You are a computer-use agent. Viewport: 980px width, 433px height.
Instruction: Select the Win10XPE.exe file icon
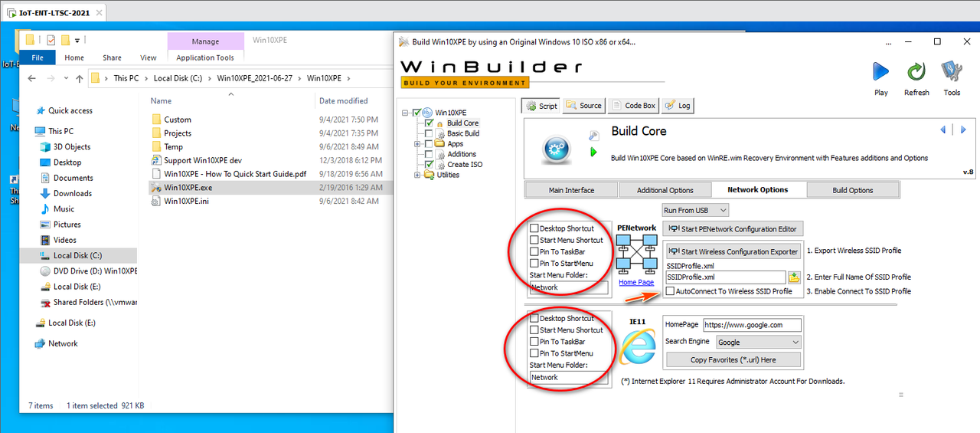click(x=156, y=188)
